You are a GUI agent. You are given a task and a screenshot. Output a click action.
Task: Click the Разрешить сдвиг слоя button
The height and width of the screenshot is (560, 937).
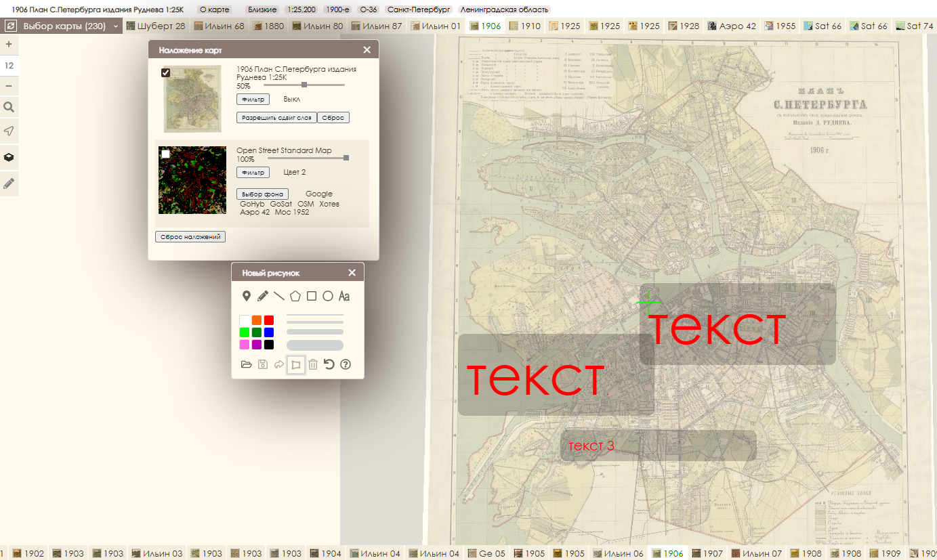(x=276, y=118)
